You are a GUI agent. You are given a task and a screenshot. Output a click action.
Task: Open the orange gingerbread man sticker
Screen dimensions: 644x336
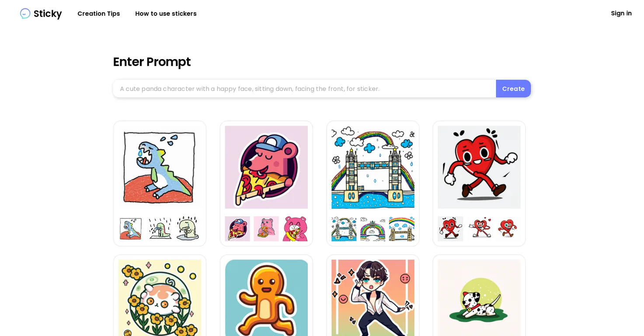click(266, 298)
